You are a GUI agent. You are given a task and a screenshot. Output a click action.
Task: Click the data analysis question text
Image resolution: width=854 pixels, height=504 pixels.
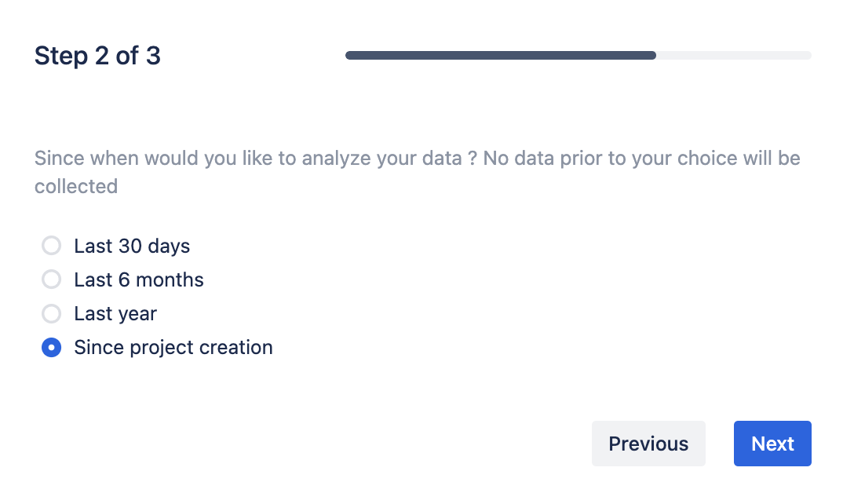click(417, 159)
